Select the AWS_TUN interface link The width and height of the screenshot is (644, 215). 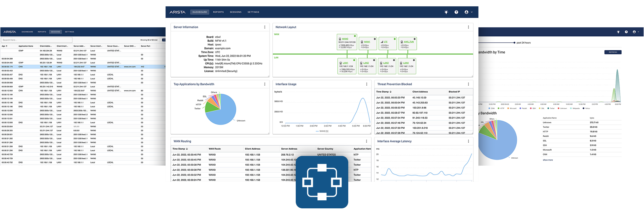[x=409, y=42]
